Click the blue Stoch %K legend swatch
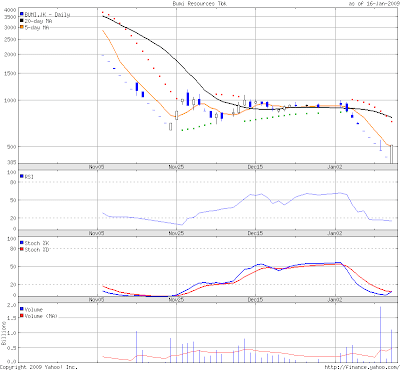400x370 pixels. point(22,243)
